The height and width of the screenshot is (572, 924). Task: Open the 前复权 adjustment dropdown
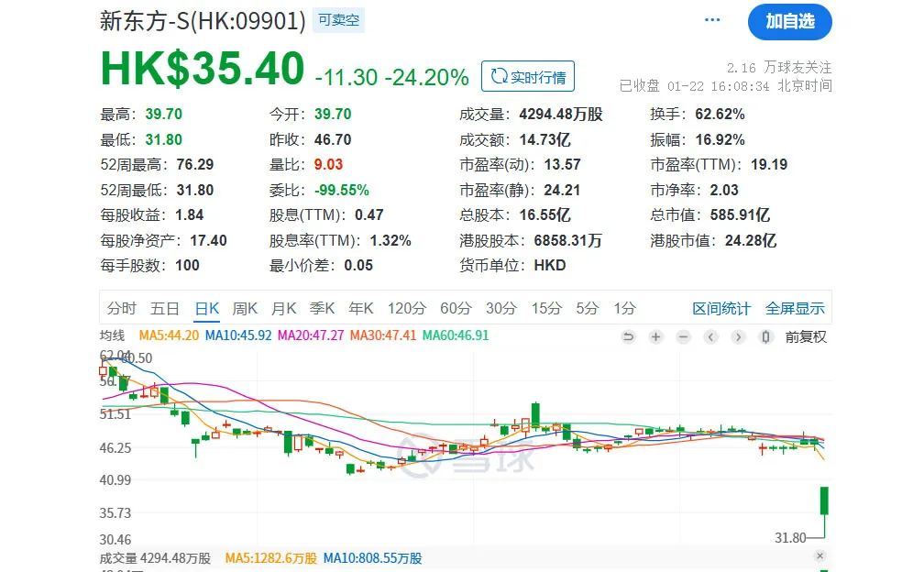(806, 336)
